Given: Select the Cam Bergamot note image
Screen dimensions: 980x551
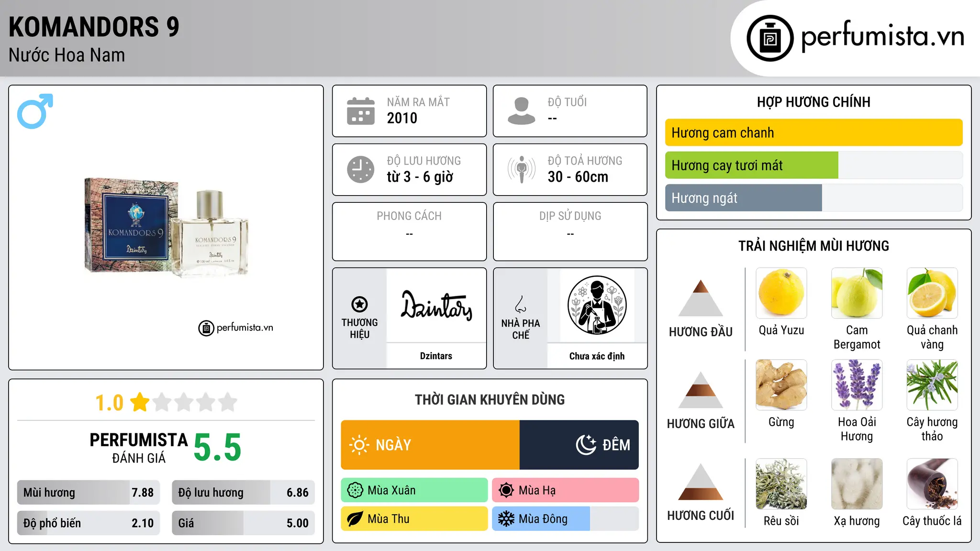Looking at the screenshot, I should coord(857,293).
